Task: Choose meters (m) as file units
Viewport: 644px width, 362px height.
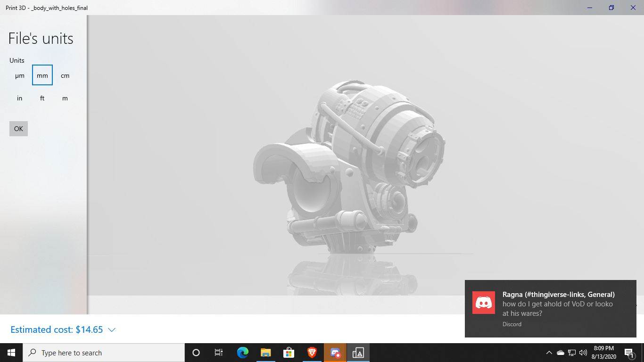Action: pos(65,98)
